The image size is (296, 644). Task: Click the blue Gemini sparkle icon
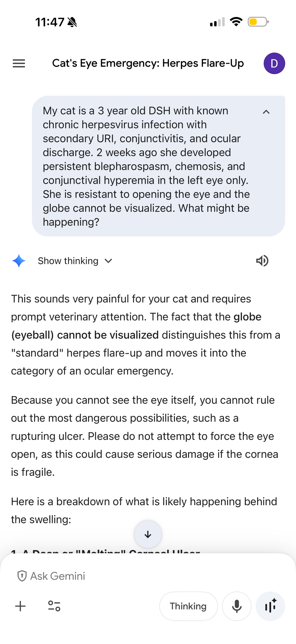[19, 261]
